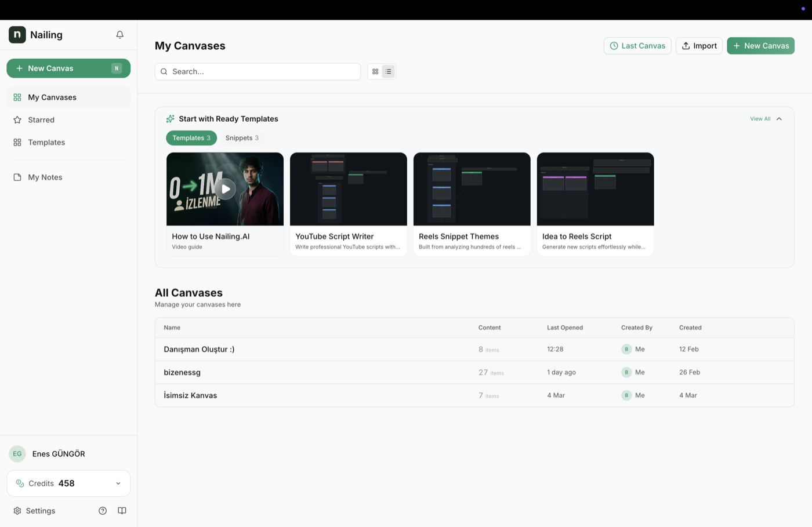Collapse the Ready Templates section

[779, 119]
